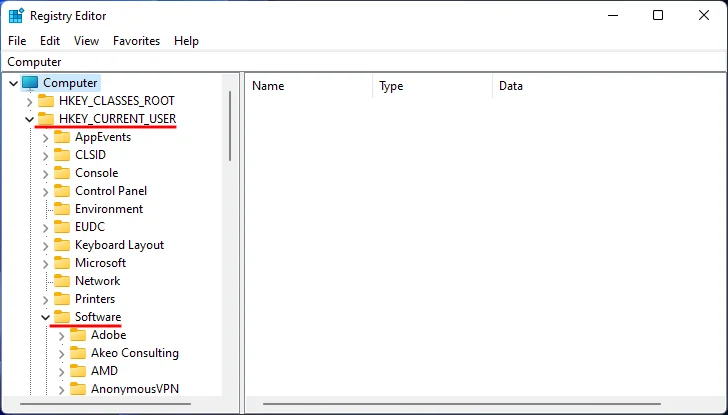Screen dimensions: 728x415
Task: Click the Registry Editor app icon in title bar
Action: click(x=16, y=15)
